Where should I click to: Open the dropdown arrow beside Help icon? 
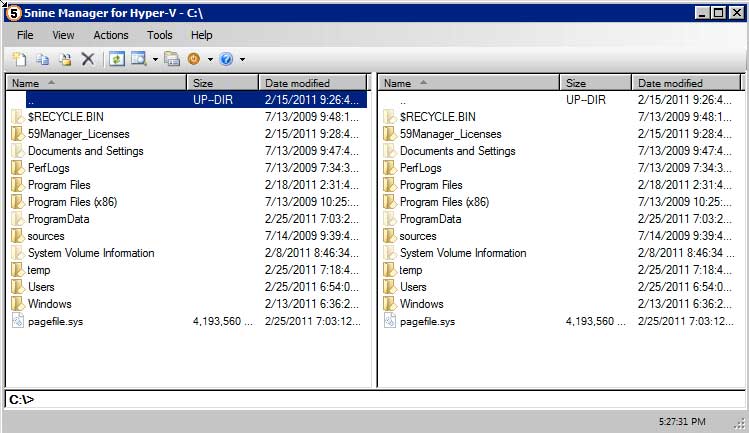tap(242, 60)
